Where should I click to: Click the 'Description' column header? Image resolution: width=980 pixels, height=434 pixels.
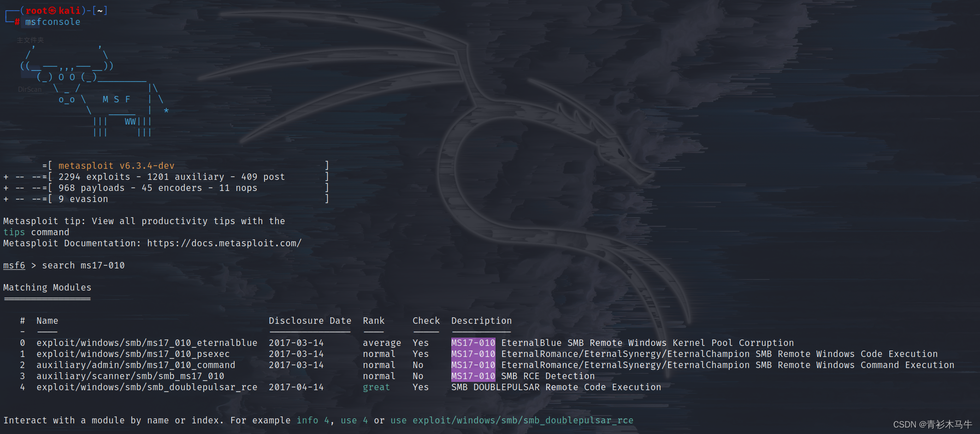(x=481, y=321)
